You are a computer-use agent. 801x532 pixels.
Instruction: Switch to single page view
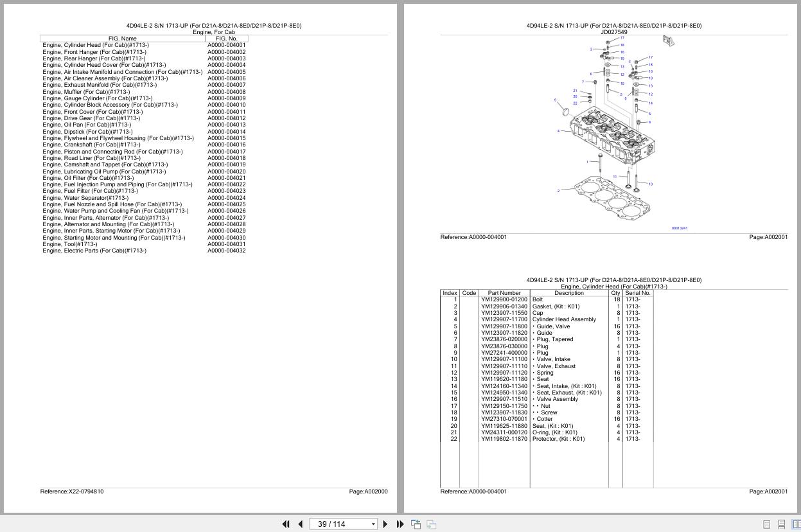tap(766, 524)
